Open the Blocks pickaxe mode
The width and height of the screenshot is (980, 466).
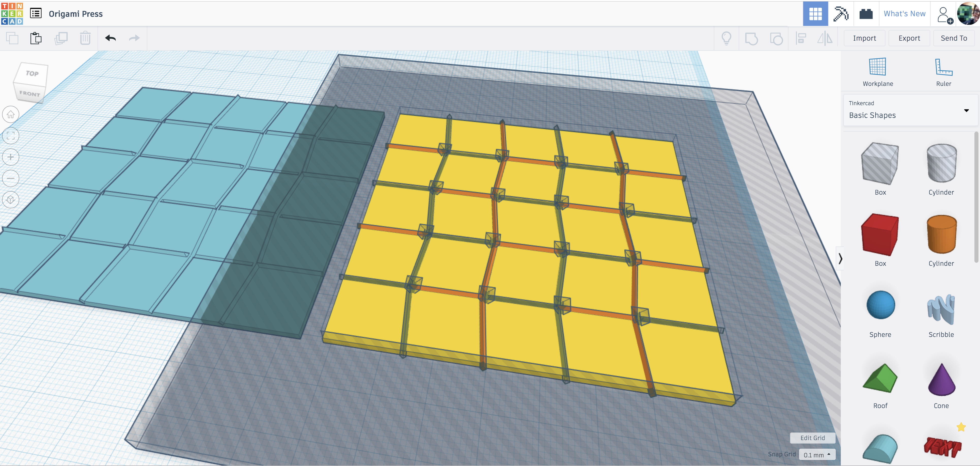pyautogui.click(x=841, y=14)
